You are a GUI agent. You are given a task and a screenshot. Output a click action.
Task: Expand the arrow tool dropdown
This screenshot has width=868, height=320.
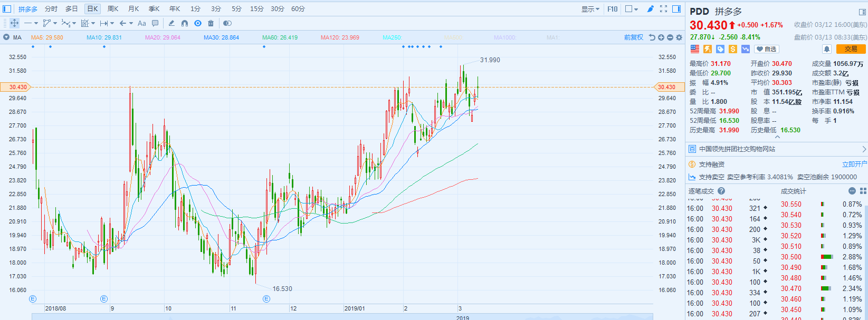(x=131, y=23)
